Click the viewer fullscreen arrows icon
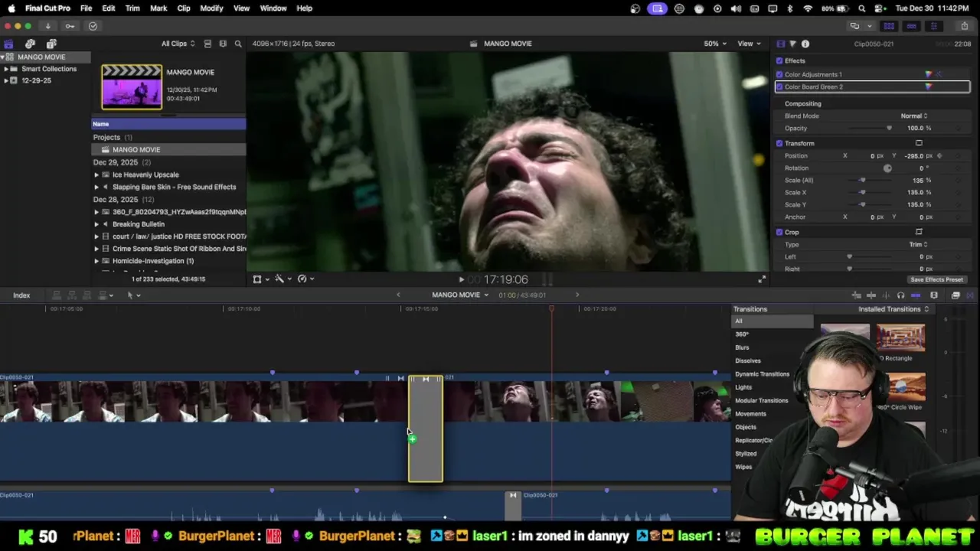Image resolution: width=980 pixels, height=551 pixels. 762,279
